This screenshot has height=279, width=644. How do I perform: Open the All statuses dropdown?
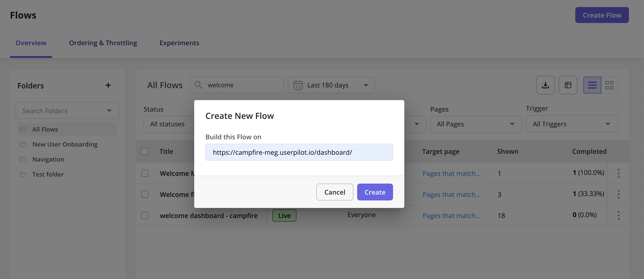(x=169, y=124)
